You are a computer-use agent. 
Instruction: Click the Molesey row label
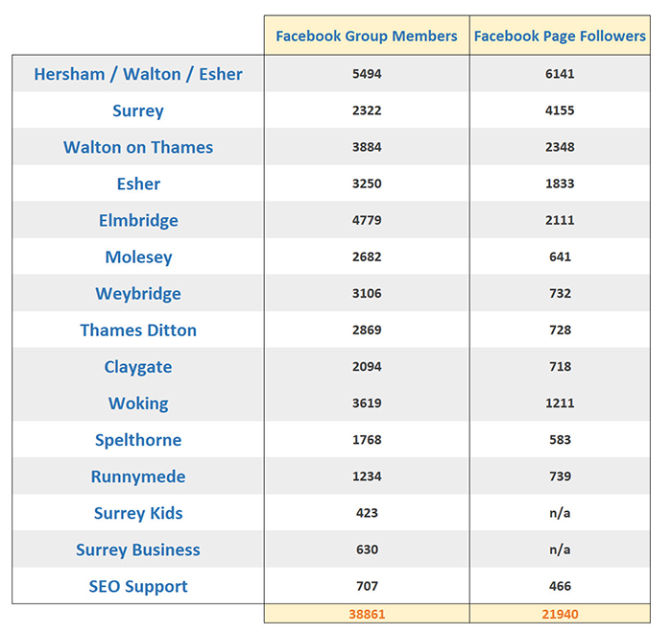(x=138, y=256)
